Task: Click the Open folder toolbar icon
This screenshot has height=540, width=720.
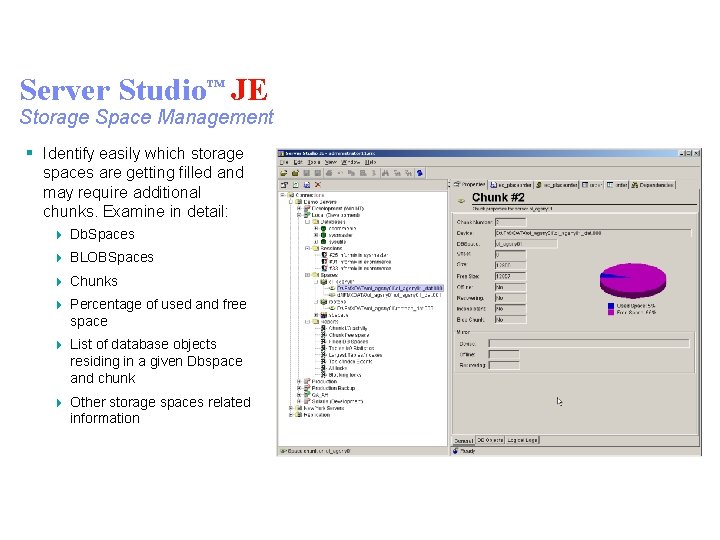Action: point(284,173)
